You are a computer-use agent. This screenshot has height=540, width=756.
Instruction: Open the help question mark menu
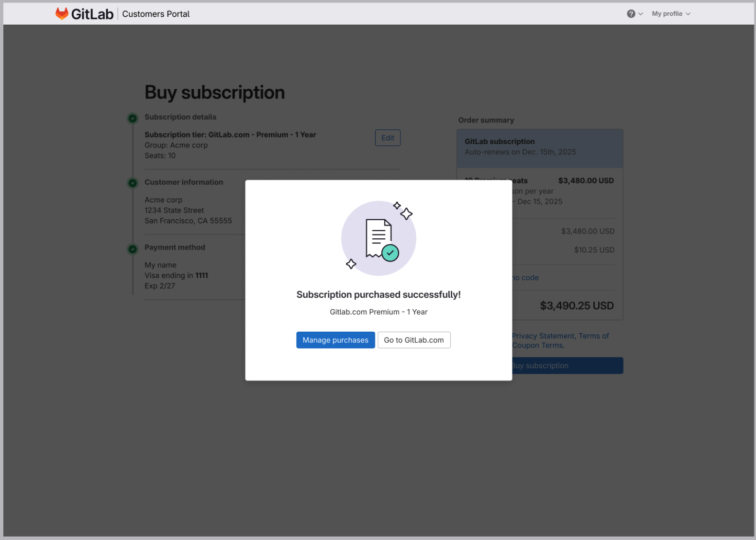point(634,14)
